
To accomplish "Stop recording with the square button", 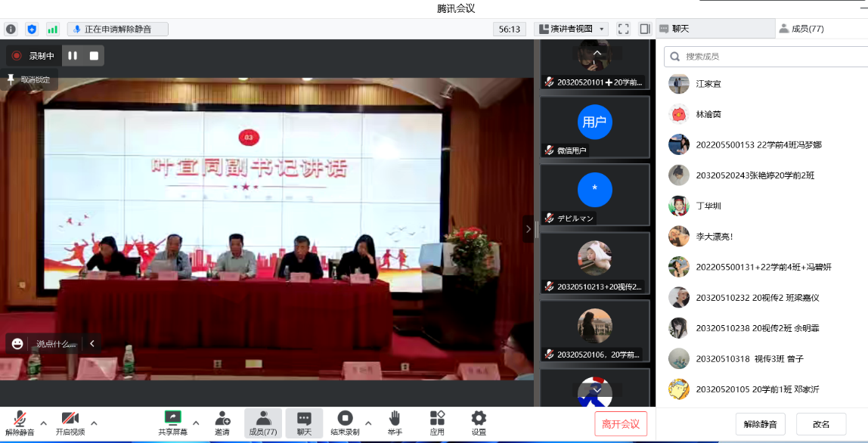I will click(94, 55).
